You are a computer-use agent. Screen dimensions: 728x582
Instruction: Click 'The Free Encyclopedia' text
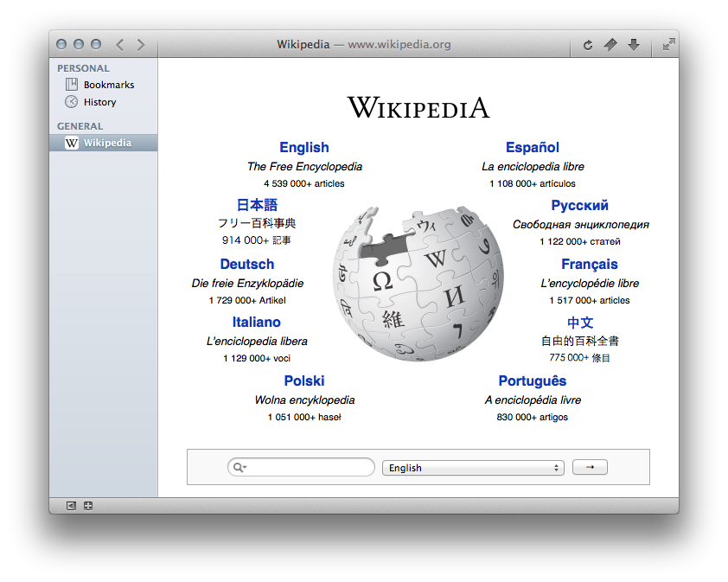point(304,166)
